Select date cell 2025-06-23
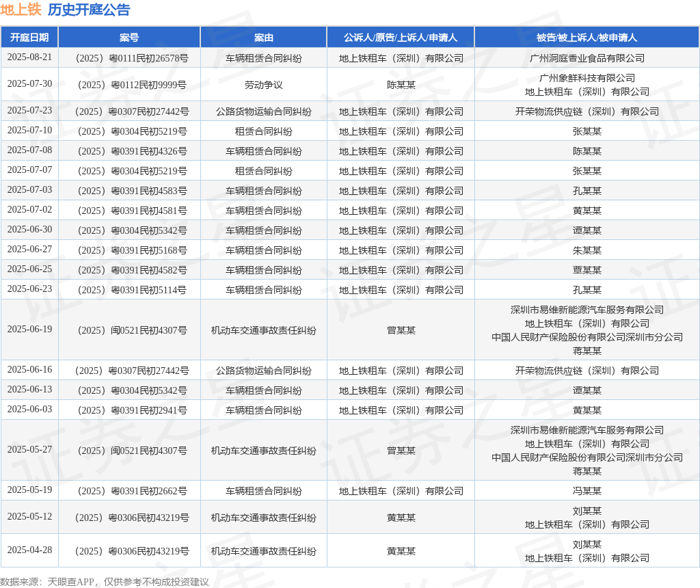 tap(29, 289)
